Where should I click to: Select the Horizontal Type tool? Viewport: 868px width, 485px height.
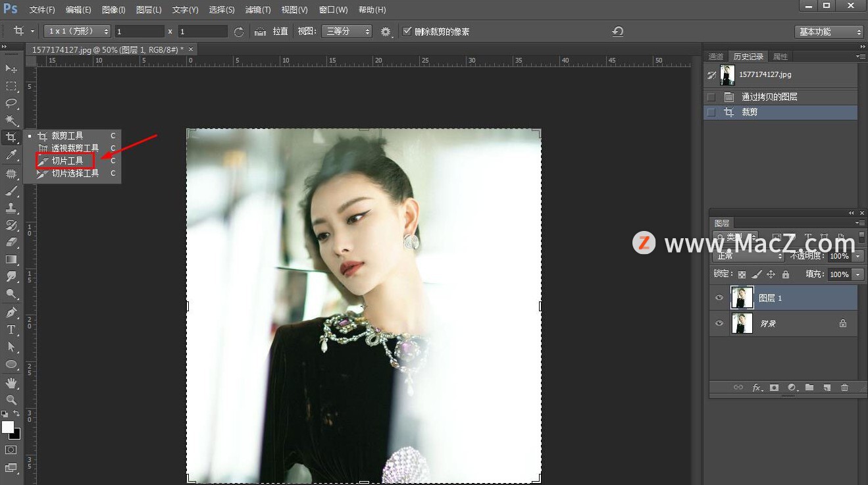11,330
